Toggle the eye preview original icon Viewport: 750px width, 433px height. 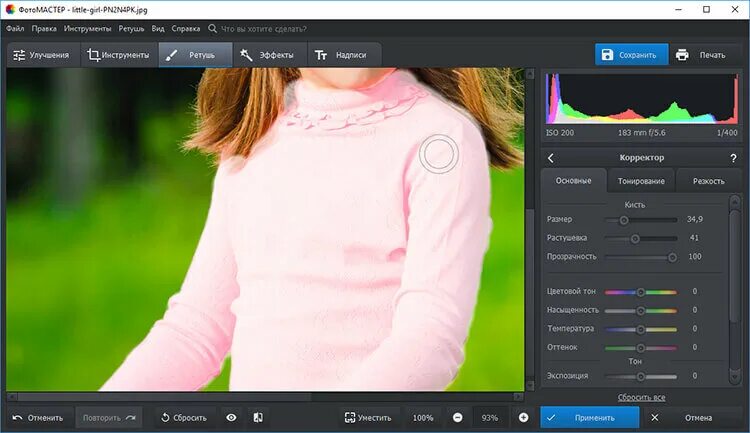pyautogui.click(x=231, y=418)
